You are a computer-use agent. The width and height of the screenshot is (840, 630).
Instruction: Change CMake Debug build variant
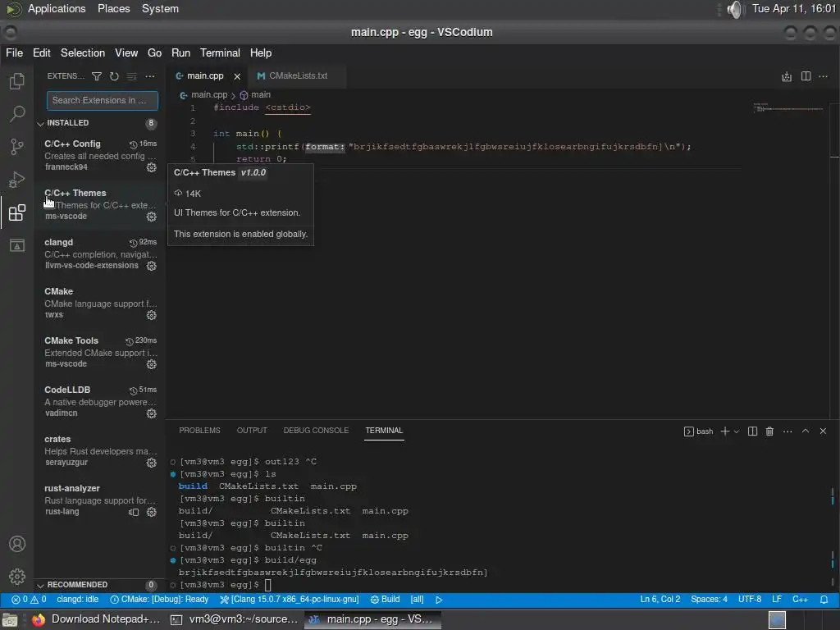coord(159,600)
